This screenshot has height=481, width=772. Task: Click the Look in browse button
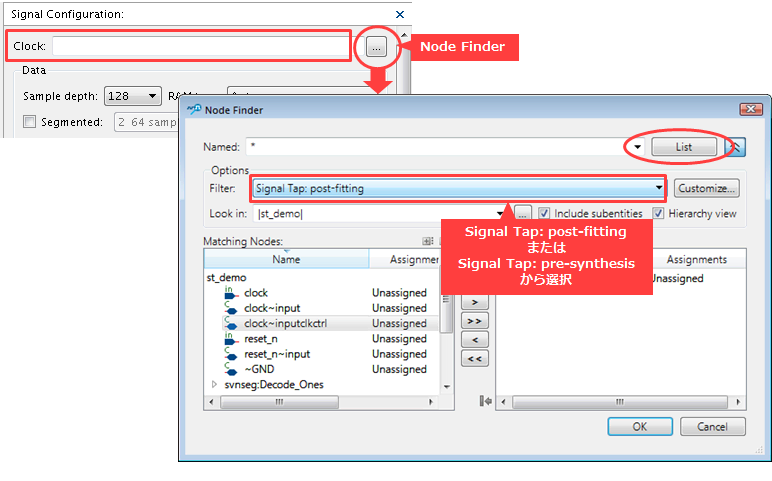[523, 213]
